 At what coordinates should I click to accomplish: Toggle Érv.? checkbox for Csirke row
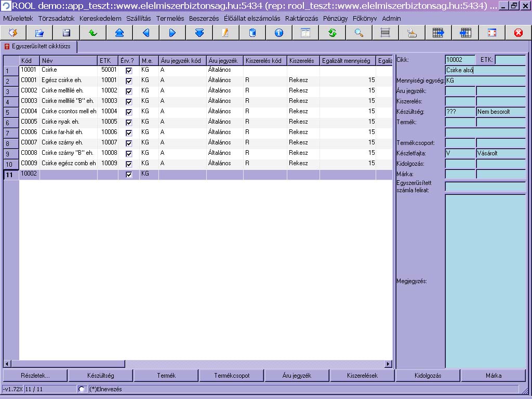[129, 70]
